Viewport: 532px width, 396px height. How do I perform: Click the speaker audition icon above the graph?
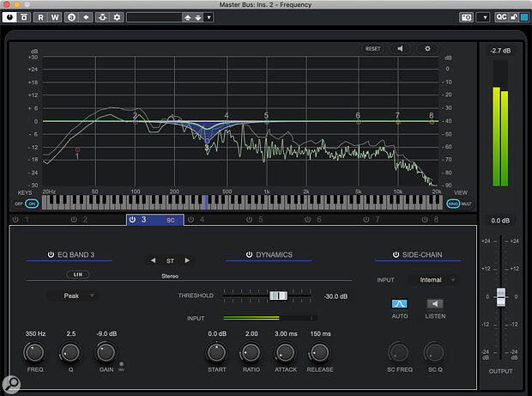(x=400, y=49)
